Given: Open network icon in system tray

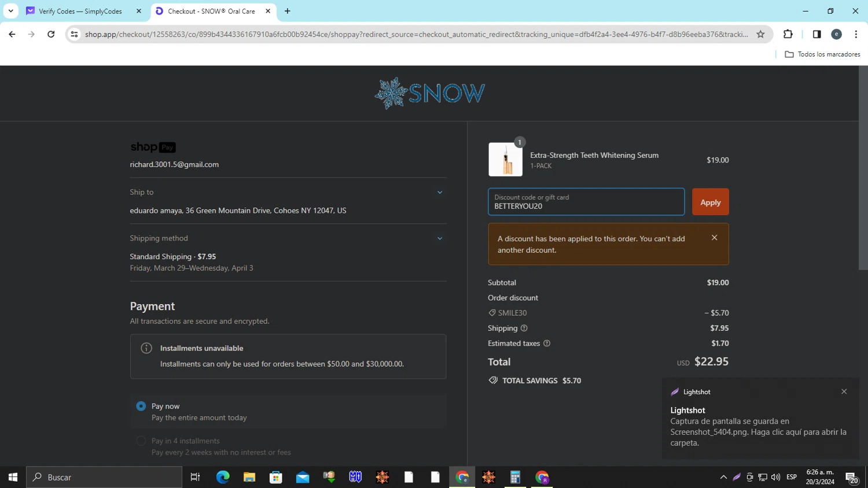Looking at the screenshot, I should tap(763, 477).
